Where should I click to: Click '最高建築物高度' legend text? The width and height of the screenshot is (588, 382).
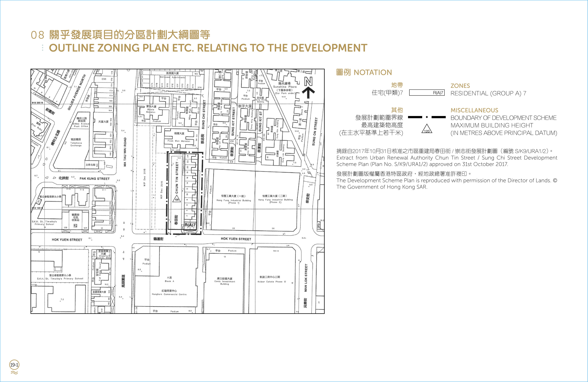point(382,125)
